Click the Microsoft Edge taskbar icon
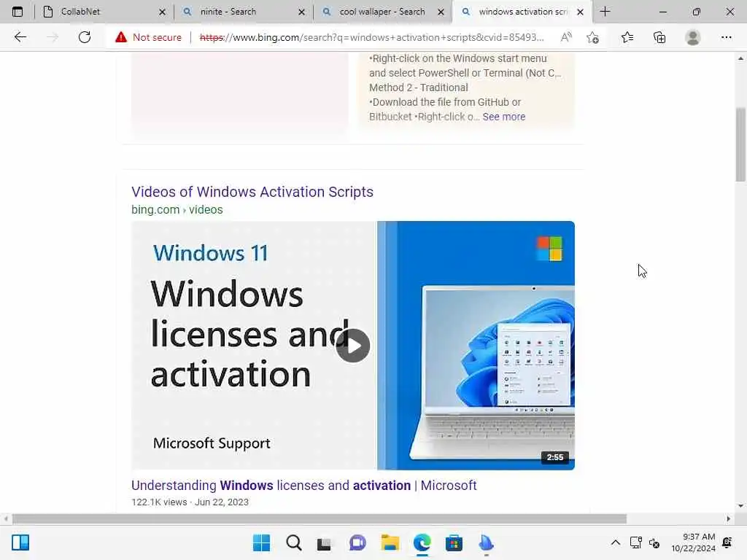 [x=422, y=542]
